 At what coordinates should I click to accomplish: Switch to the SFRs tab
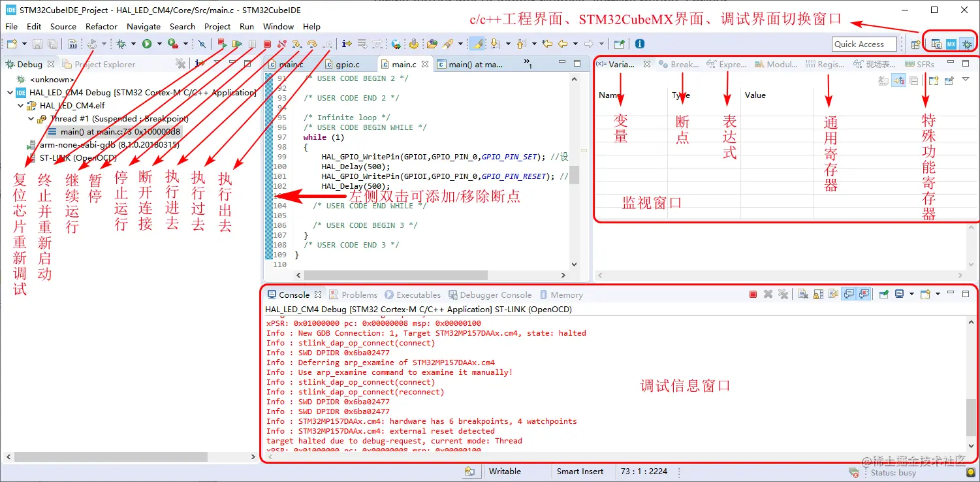[x=920, y=64]
